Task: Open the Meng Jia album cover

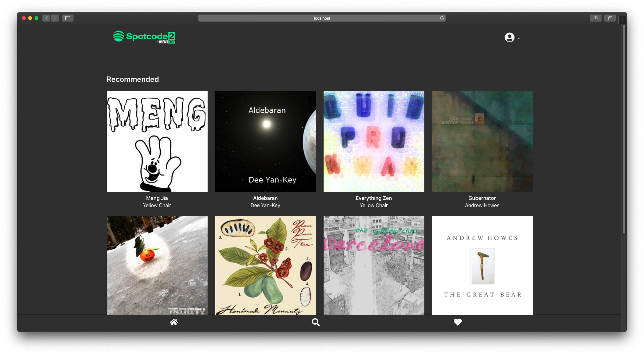Action: (x=157, y=141)
